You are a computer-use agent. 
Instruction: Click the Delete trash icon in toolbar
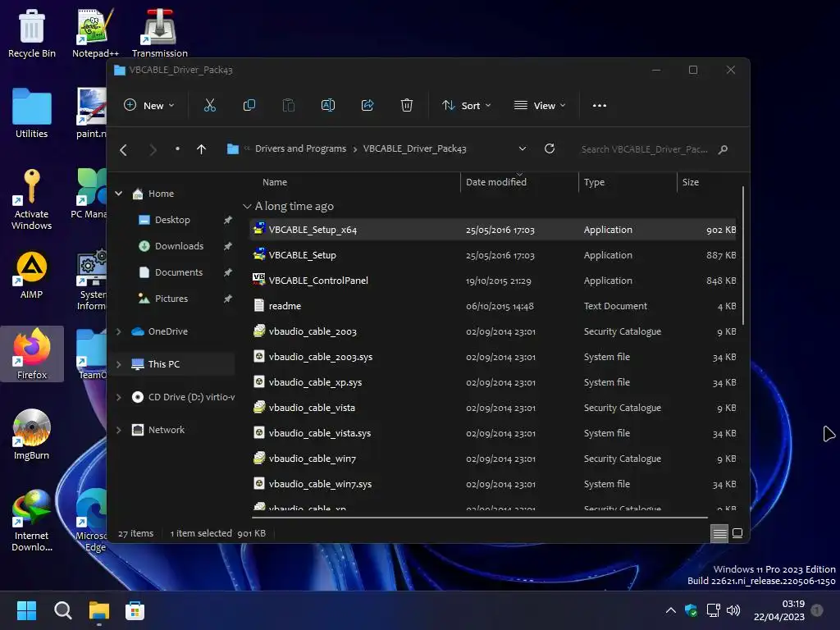coord(407,106)
